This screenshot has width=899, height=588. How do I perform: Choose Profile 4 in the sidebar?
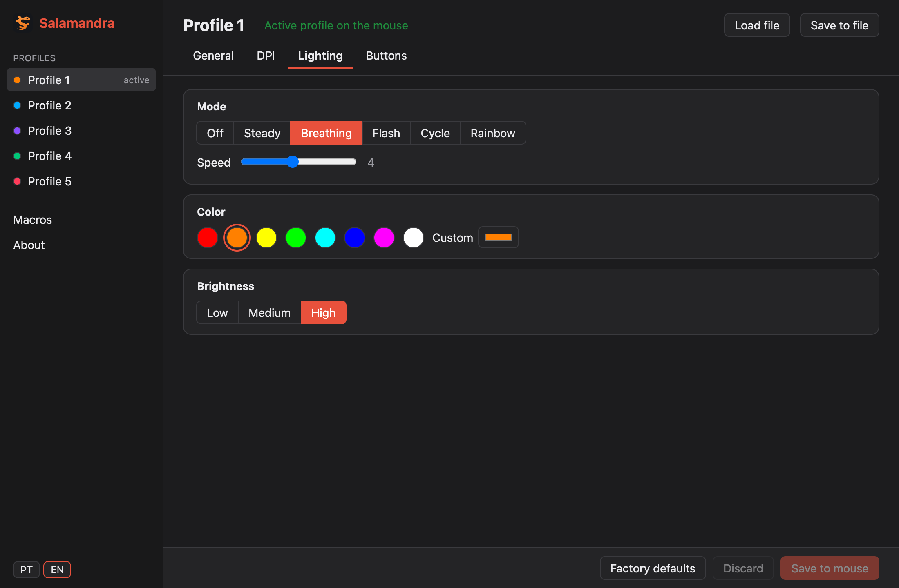point(81,156)
